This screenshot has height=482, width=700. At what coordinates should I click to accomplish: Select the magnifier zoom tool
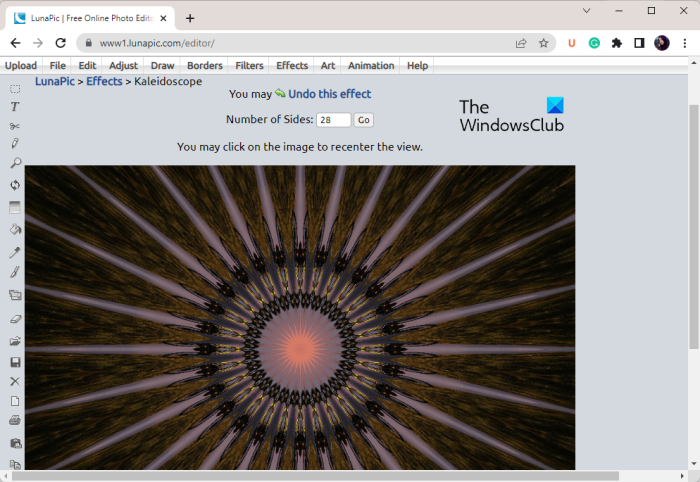[x=15, y=163]
